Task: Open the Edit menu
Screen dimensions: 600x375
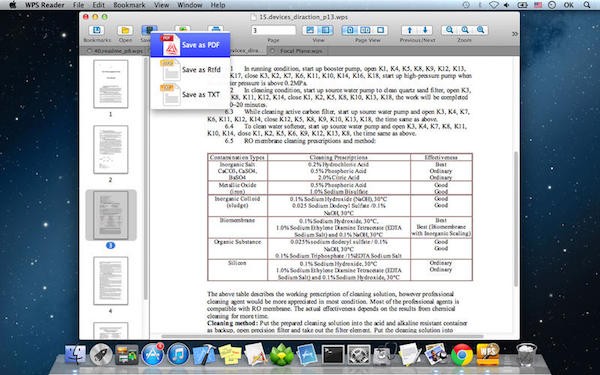Action: click(98, 5)
